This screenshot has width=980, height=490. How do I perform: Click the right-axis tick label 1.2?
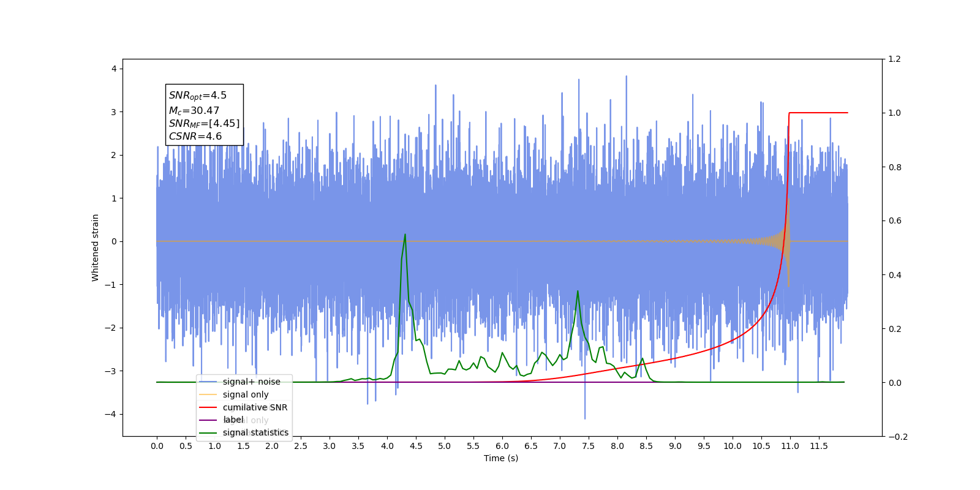[x=894, y=59]
